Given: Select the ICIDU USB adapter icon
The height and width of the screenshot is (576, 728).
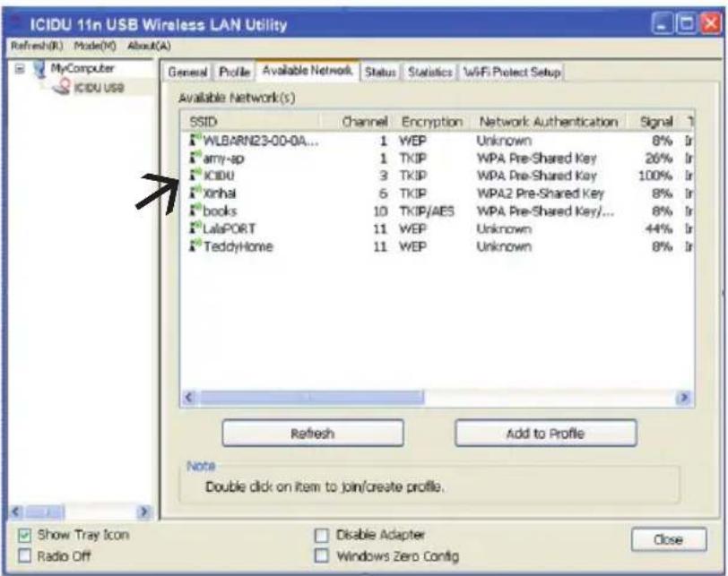Looking at the screenshot, I should tap(61, 86).
